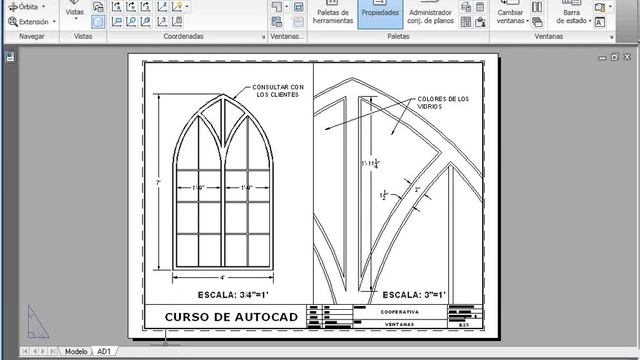Viewport: 640px width, 360px height.
Task: Click the named views manager icon
Action: [98, 7]
